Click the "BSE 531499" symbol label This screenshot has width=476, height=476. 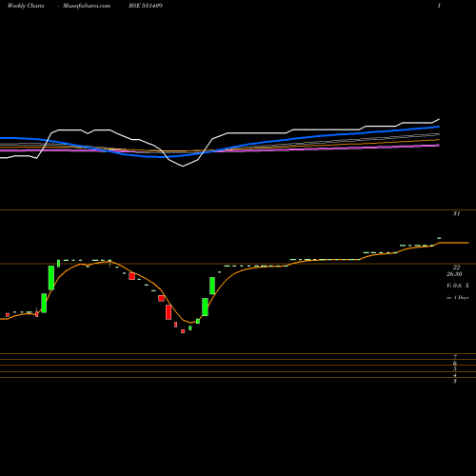(146, 6)
